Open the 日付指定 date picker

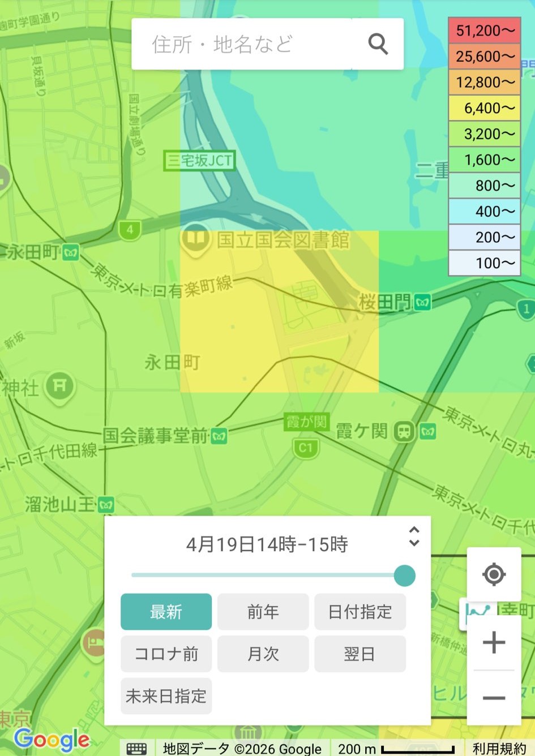(x=359, y=612)
